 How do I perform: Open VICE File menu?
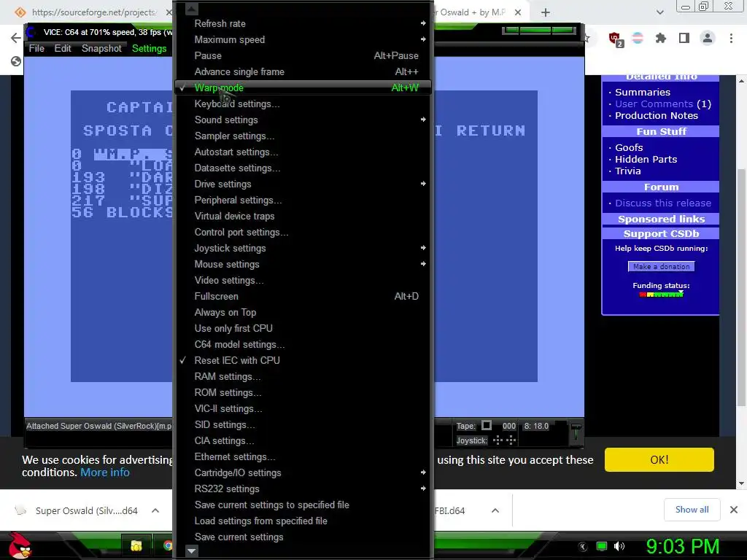pyautogui.click(x=36, y=49)
